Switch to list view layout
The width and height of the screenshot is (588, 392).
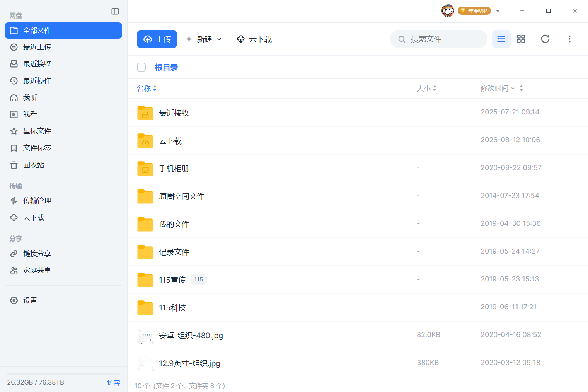point(501,39)
